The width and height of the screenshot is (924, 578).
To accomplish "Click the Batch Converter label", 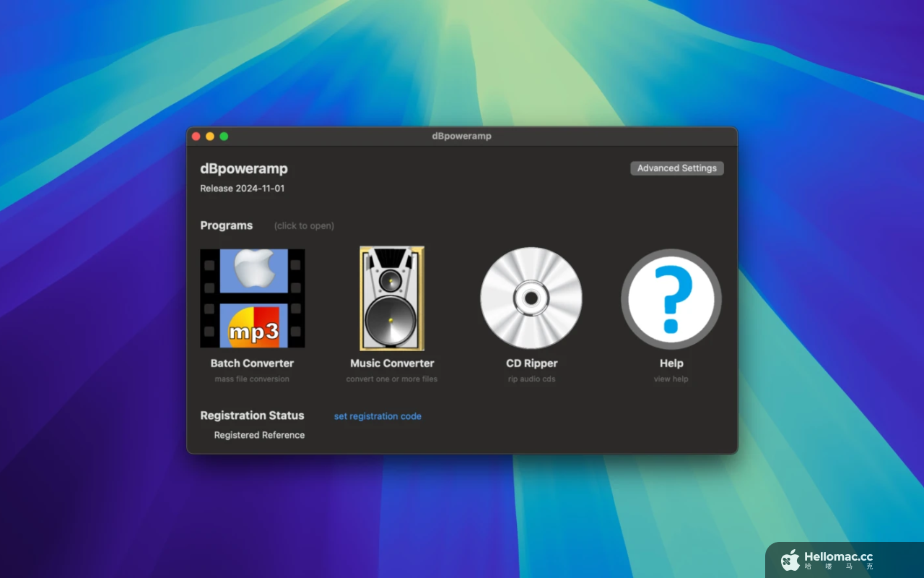I will pyautogui.click(x=252, y=363).
